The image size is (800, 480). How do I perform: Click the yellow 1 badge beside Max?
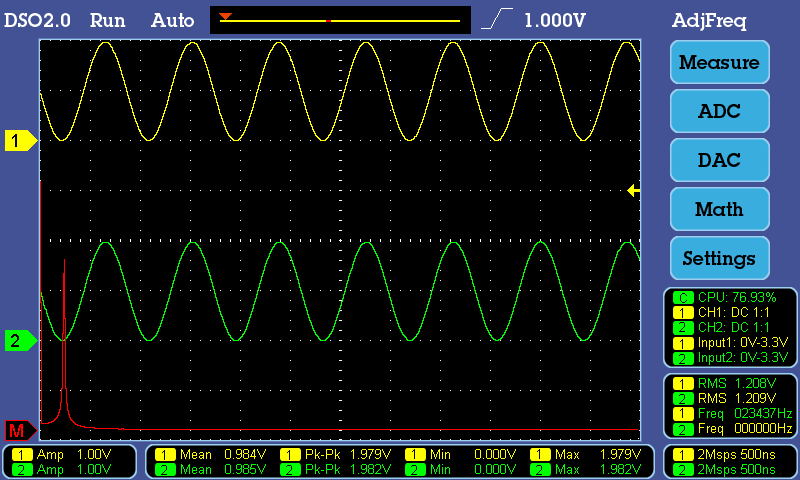tap(540, 454)
